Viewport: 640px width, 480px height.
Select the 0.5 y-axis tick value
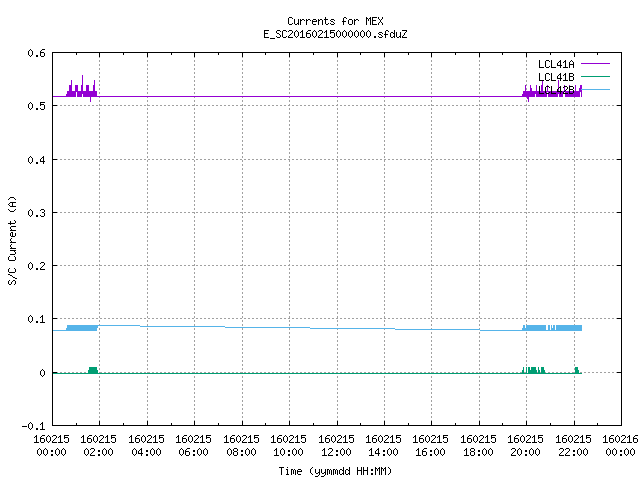(x=36, y=106)
